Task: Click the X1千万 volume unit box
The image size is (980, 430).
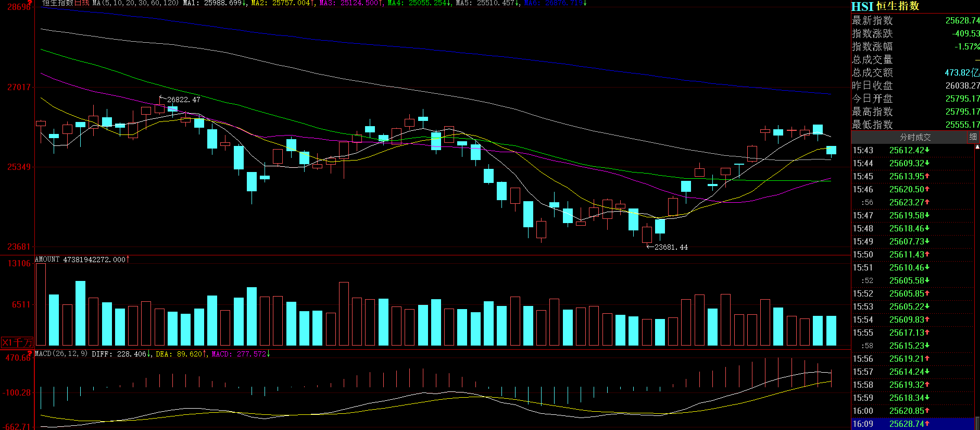Action: coord(17,342)
